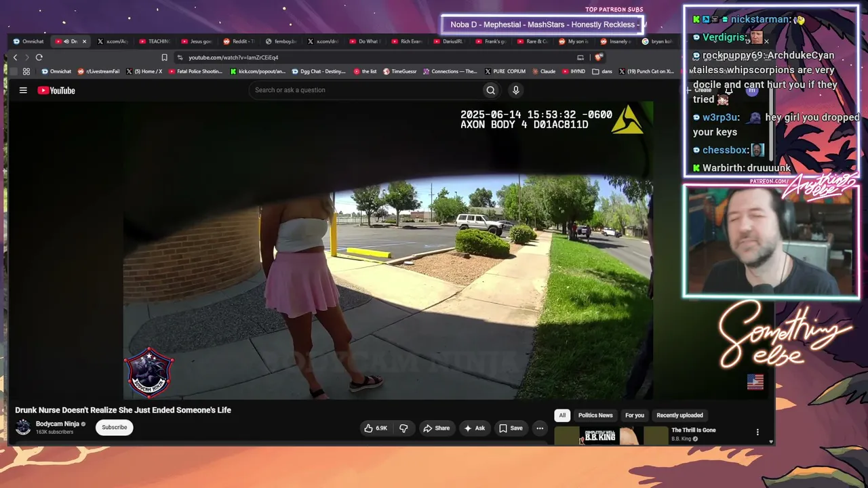This screenshot has height=488, width=868.
Task: Click the Bodycam Ninja channel avatar
Action: click(x=23, y=427)
